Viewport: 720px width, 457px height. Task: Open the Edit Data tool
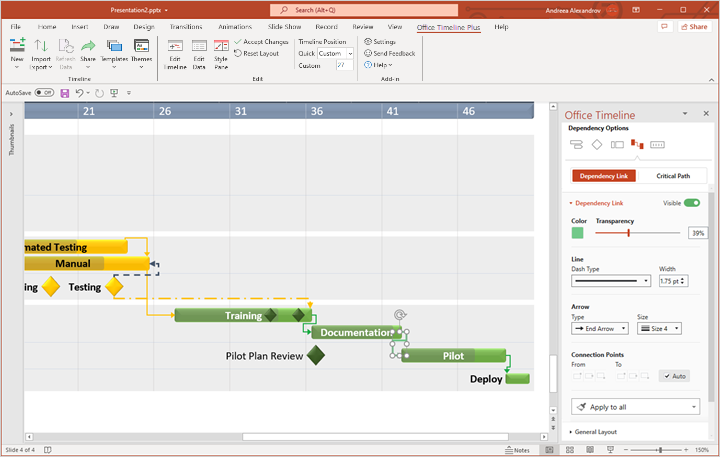tap(199, 52)
